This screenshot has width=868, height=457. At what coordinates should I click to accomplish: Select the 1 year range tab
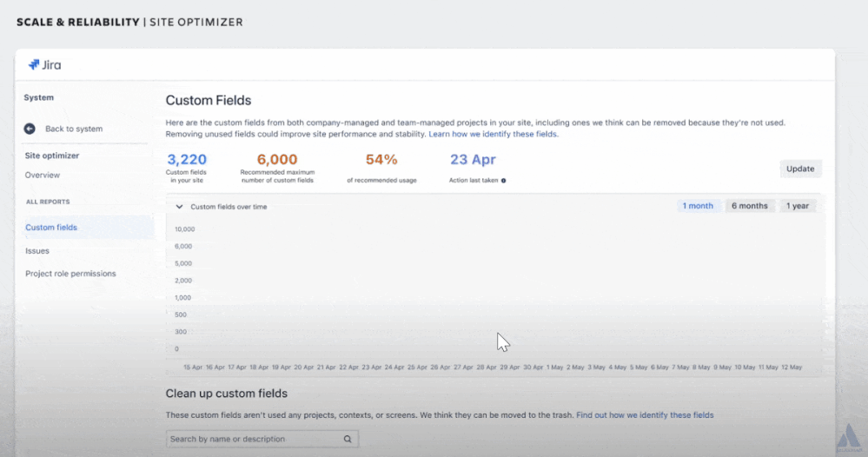point(797,206)
